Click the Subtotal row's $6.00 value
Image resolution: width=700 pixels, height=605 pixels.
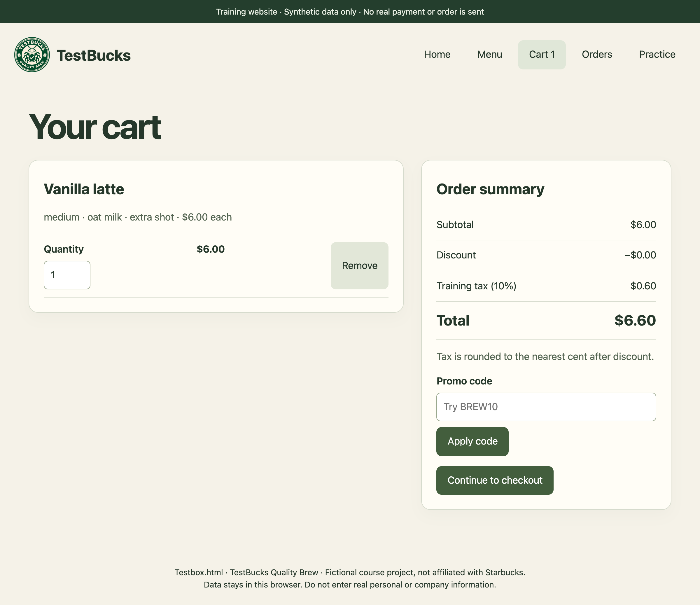pyautogui.click(x=643, y=225)
